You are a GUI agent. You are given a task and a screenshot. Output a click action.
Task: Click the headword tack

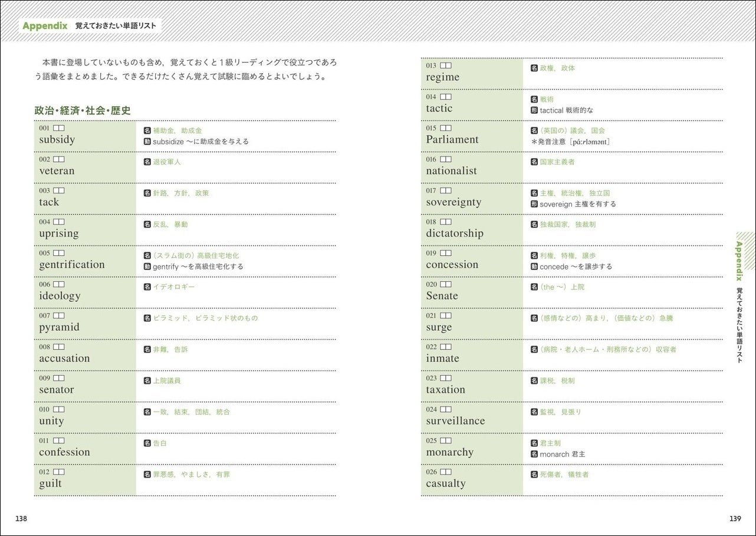point(49,202)
